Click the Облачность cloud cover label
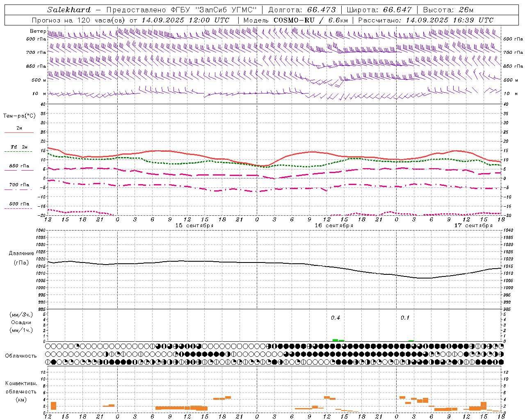Screen dimensions: 525x420 pyautogui.click(x=21, y=356)
